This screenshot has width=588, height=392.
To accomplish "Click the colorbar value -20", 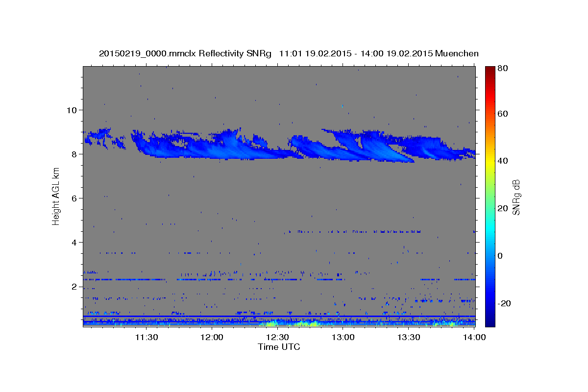I will (x=504, y=303).
